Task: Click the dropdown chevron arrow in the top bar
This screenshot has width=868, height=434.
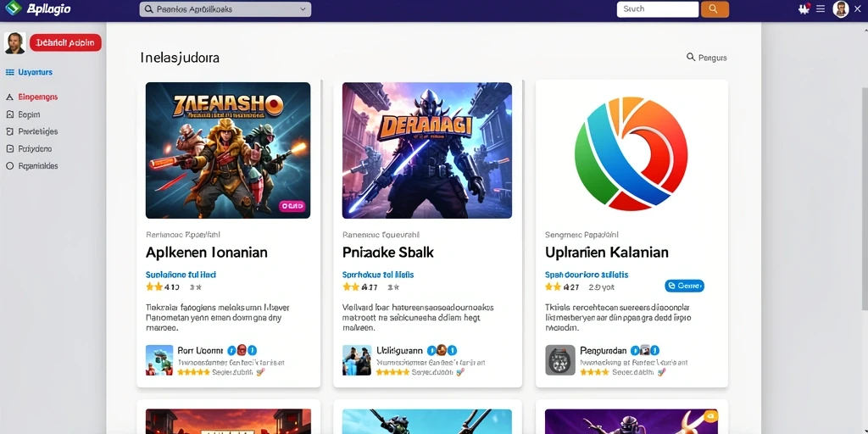Action: (303, 9)
